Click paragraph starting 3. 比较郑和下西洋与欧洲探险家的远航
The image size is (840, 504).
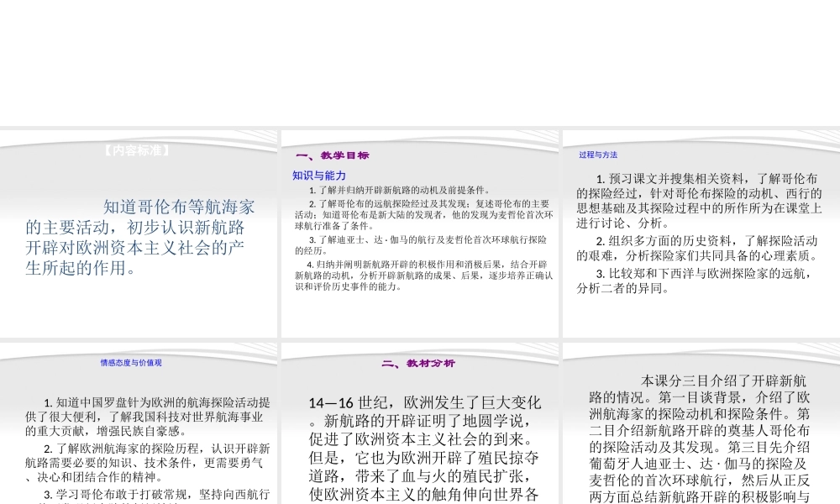pyautogui.click(x=696, y=281)
